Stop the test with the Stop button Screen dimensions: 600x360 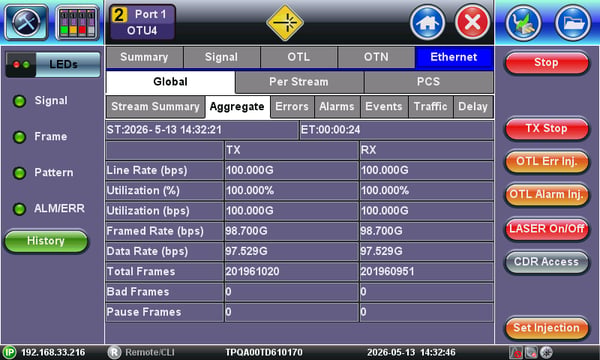pos(546,63)
